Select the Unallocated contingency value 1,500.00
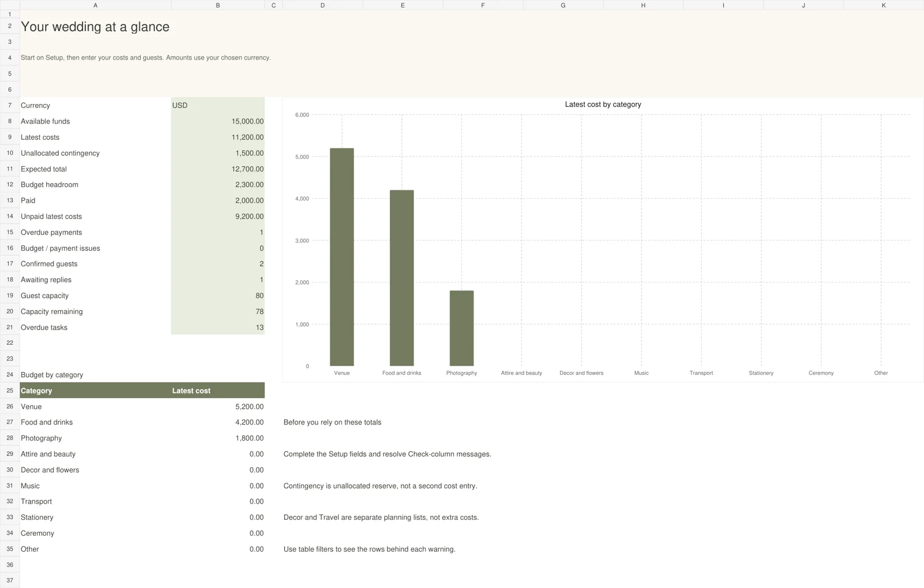 click(x=218, y=153)
